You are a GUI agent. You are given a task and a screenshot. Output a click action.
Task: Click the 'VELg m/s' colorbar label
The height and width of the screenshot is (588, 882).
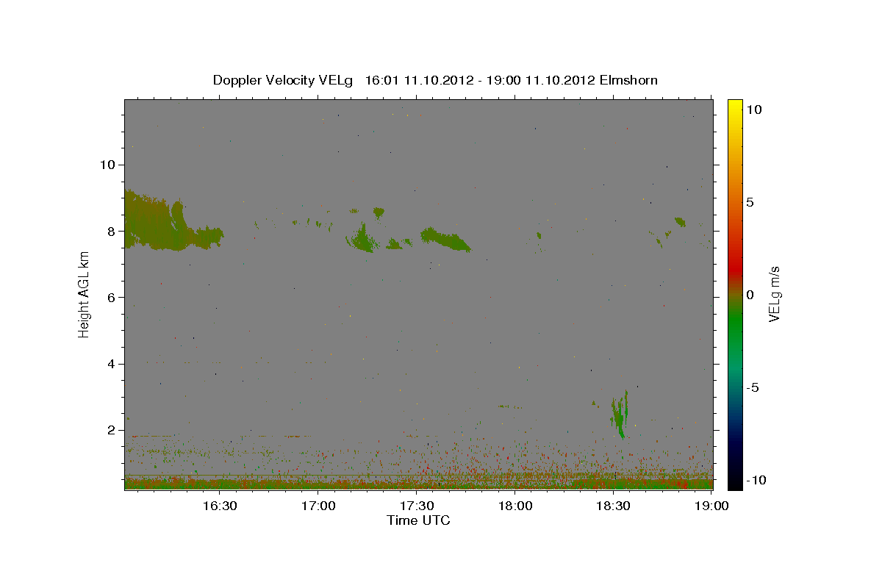point(774,295)
